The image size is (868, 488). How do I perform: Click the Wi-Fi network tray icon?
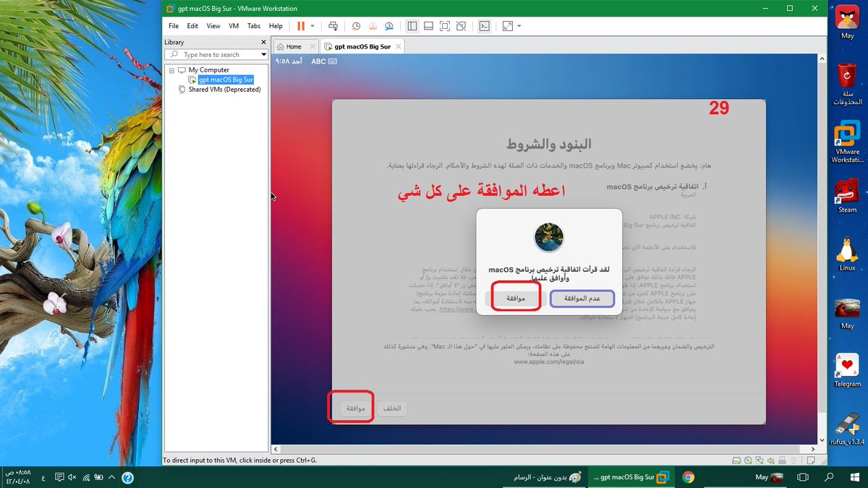point(87,477)
